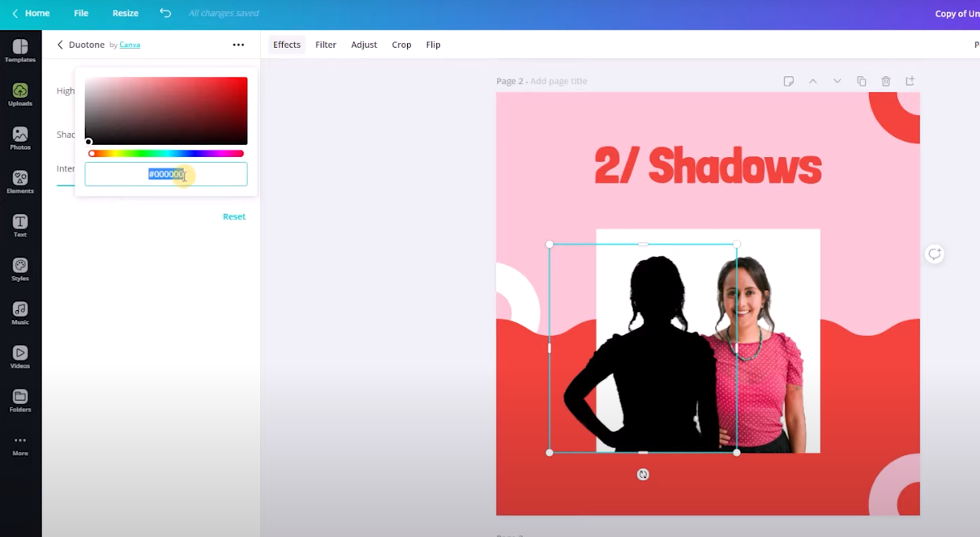Open the Folders sidebar panel

tap(20, 401)
